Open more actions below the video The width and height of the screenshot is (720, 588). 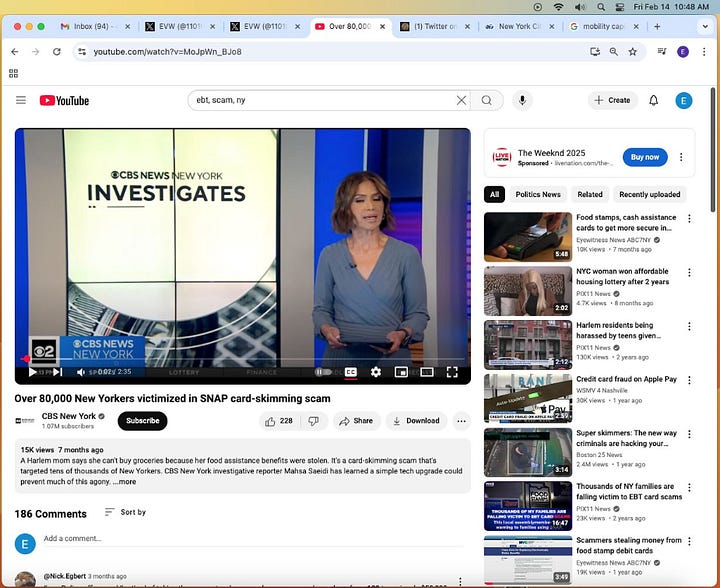point(461,421)
